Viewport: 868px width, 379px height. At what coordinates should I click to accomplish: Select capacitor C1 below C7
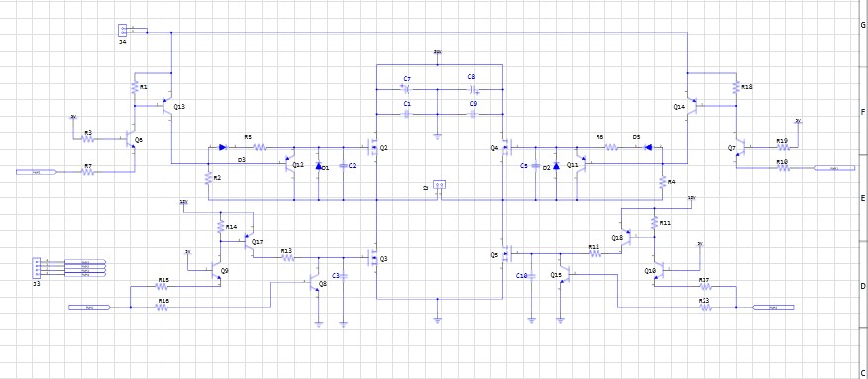(x=407, y=114)
